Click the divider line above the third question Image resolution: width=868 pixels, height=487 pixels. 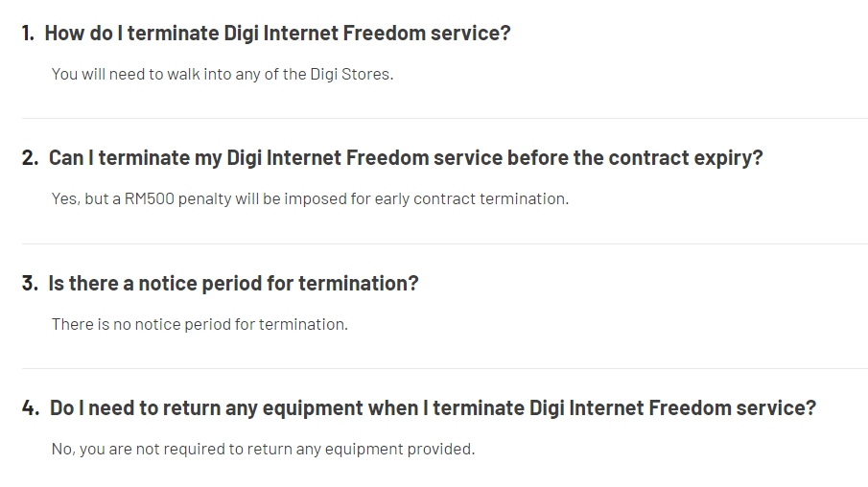pos(444,244)
